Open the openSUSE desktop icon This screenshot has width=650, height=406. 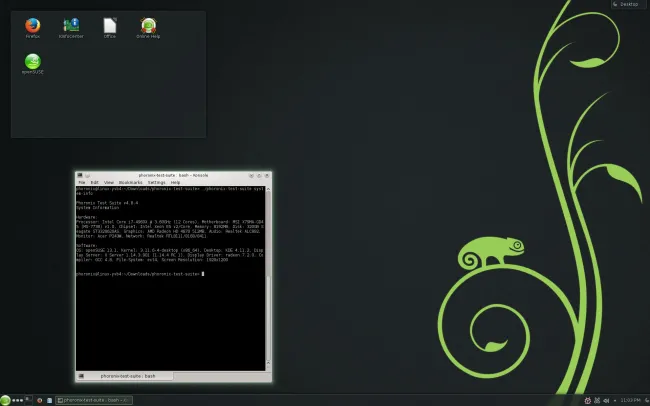pos(32,64)
